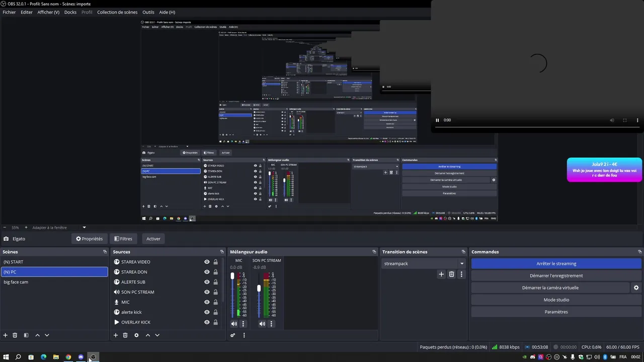Screen dimensions: 644x362
Task: Move selected scene down
Action: tap(47, 335)
